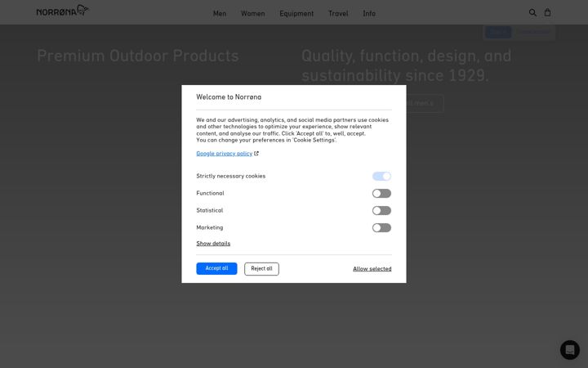Open the Info menu
Image resolution: width=588 pixels, height=368 pixels.
tap(369, 14)
